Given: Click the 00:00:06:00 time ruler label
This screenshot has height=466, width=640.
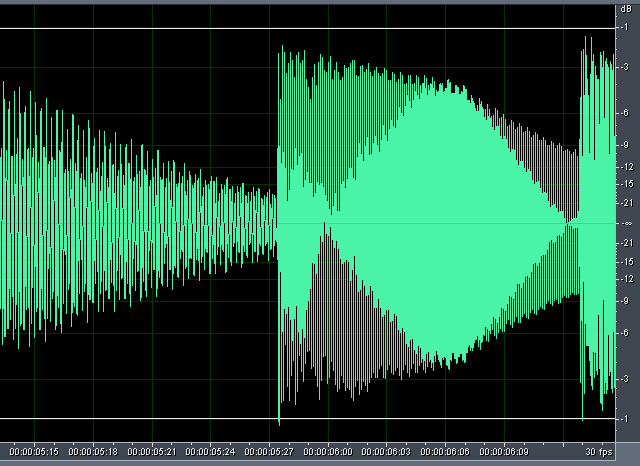Looking at the screenshot, I should point(328,452).
